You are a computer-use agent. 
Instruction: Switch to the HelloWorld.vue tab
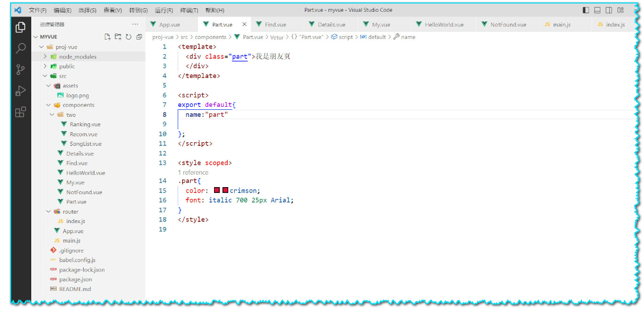tap(444, 24)
